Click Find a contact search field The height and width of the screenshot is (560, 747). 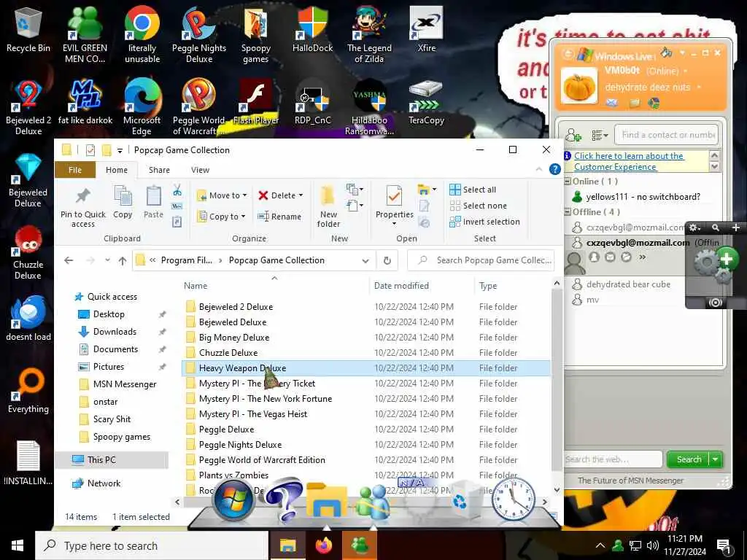pos(666,135)
